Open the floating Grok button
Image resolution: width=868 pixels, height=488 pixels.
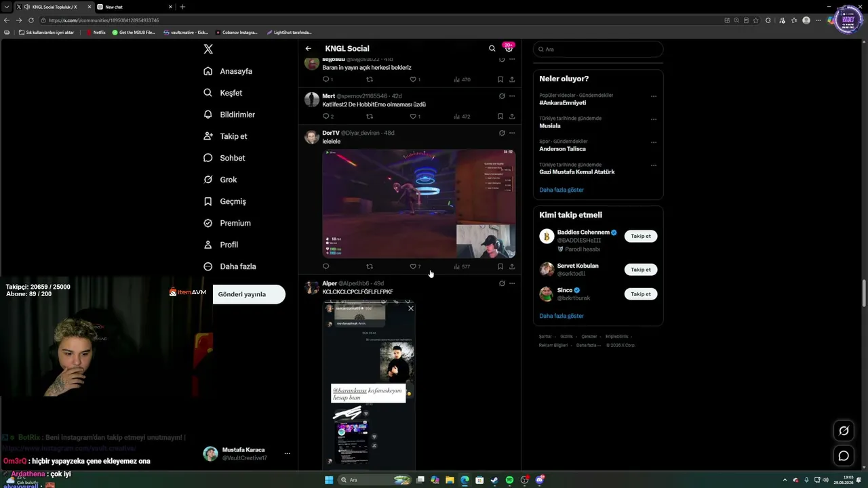(x=844, y=430)
